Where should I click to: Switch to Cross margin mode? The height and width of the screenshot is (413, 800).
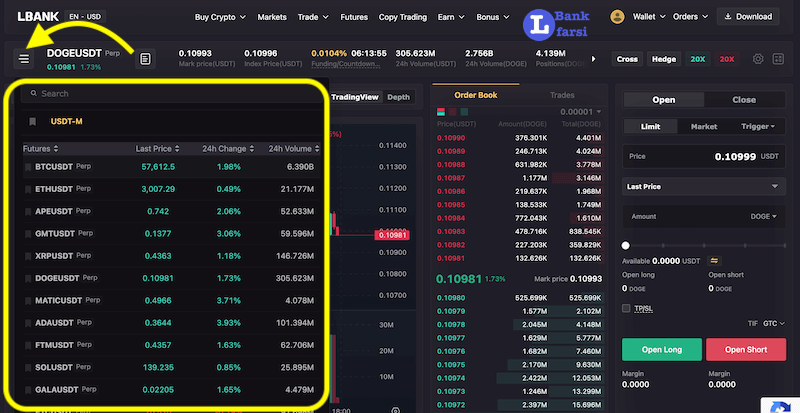point(627,59)
